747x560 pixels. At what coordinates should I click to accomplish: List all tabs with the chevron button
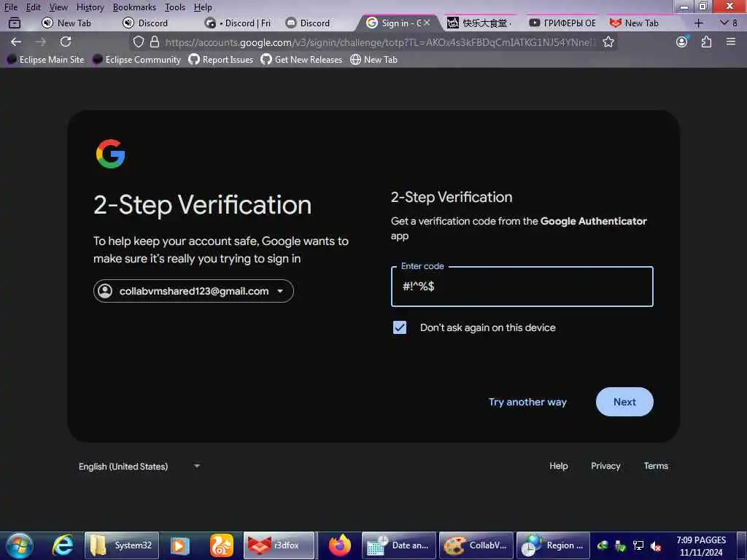point(724,23)
